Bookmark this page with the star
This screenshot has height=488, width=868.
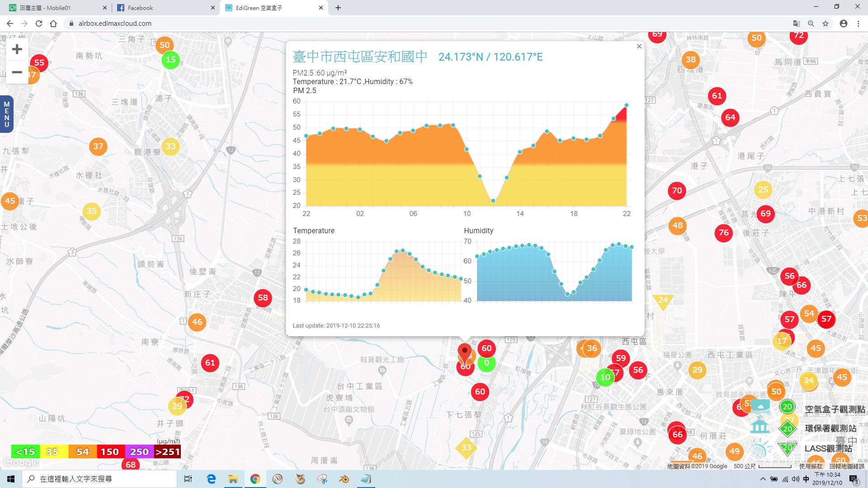(826, 23)
